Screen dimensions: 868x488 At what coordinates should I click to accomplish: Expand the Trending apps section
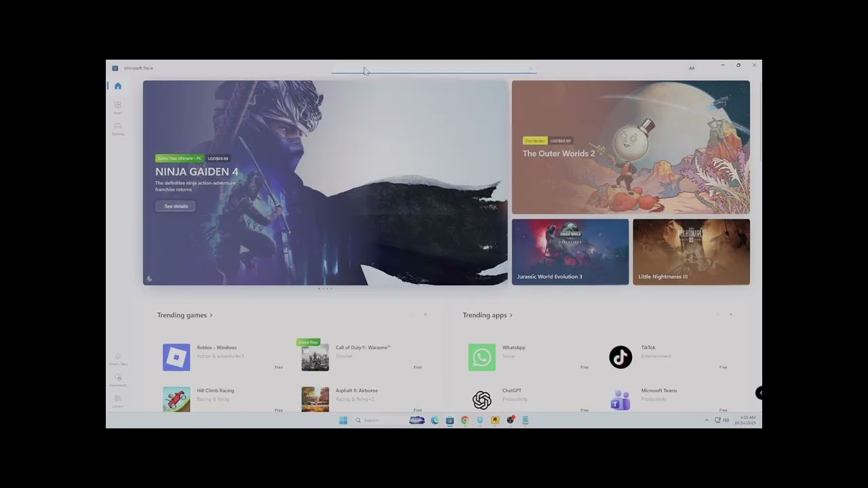pos(487,315)
